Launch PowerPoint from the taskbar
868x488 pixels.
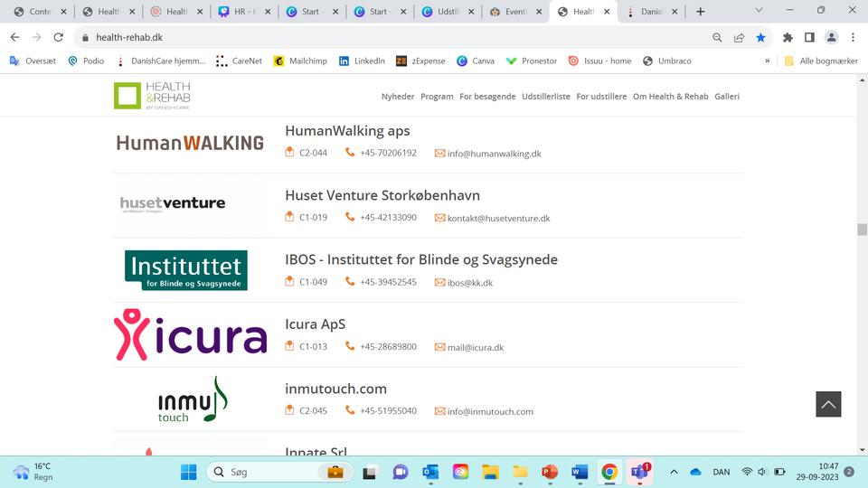point(550,472)
